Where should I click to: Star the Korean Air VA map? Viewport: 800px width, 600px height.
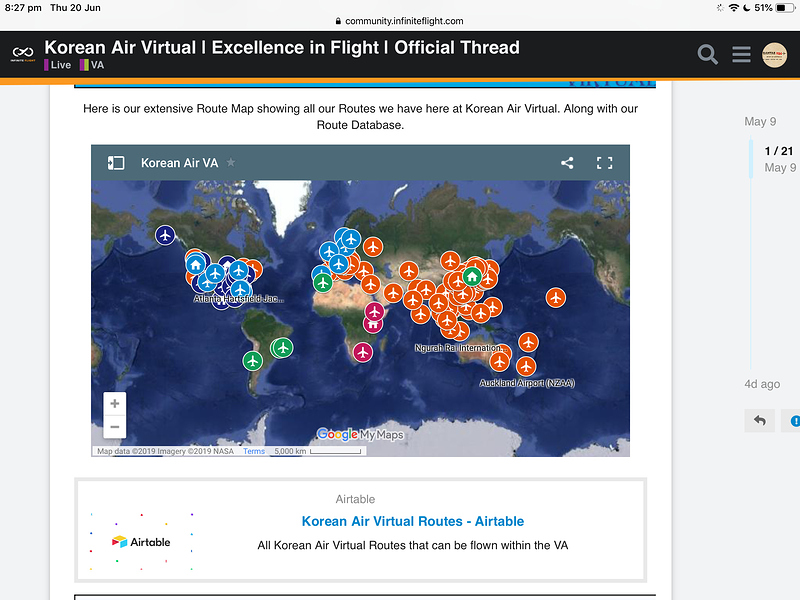pyautogui.click(x=231, y=162)
